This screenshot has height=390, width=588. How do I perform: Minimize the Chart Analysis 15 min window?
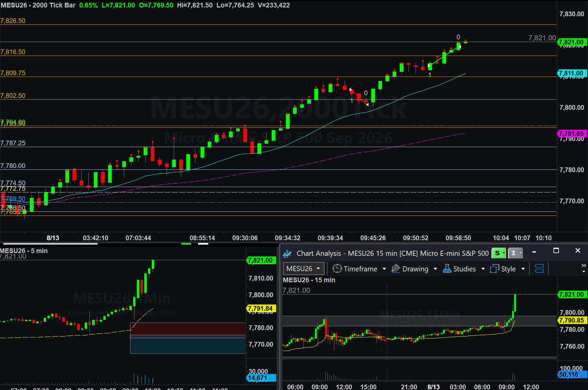[x=534, y=251]
